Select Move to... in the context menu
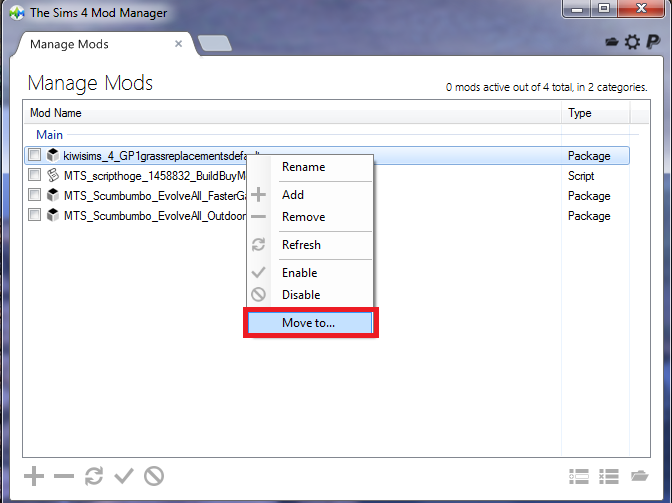 pyautogui.click(x=310, y=323)
